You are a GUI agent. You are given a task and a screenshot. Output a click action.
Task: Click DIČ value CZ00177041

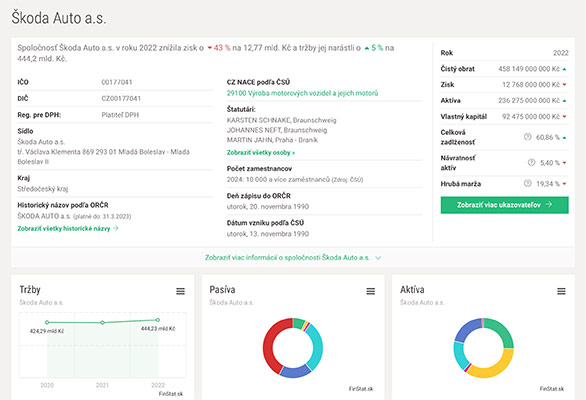point(121,99)
